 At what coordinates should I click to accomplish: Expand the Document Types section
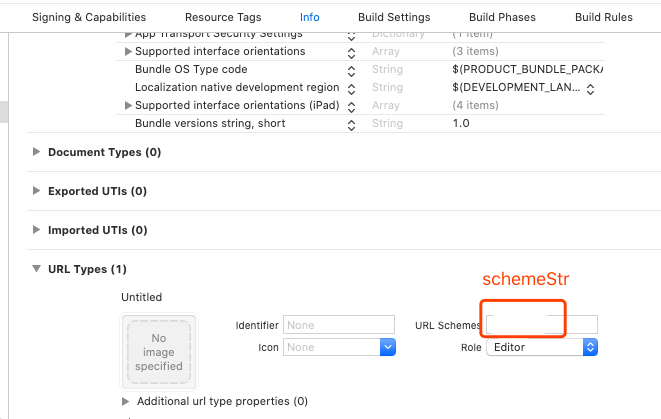pyautogui.click(x=37, y=152)
